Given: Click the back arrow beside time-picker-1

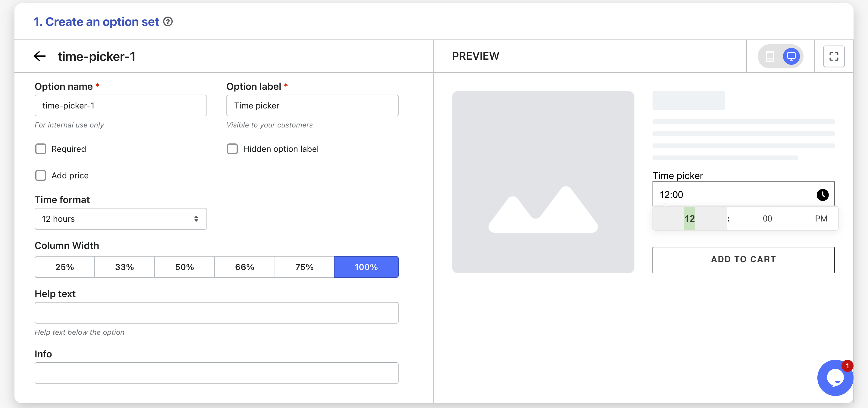Looking at the screenshot, I should (x=40, y=56).
